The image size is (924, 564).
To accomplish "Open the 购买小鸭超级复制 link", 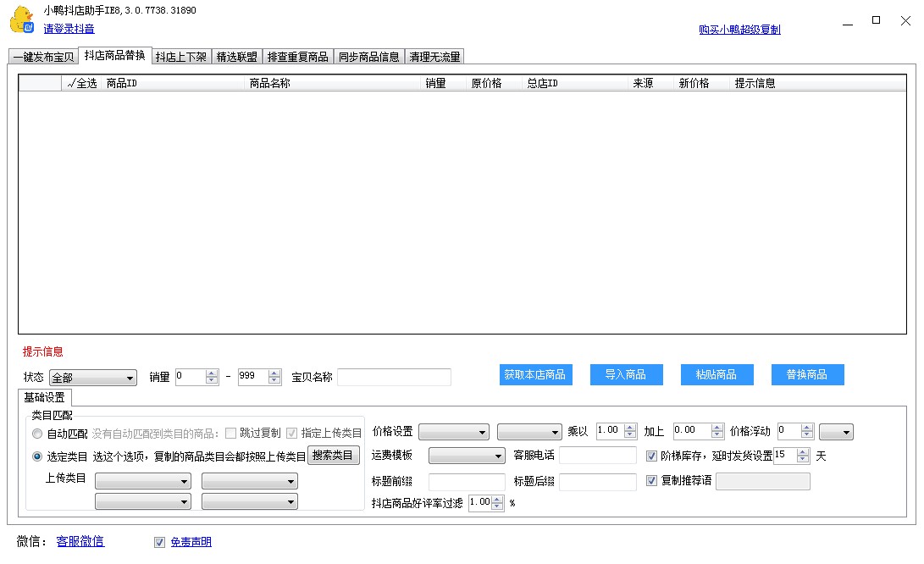I will pyautogui.click(x=739, y=30).
